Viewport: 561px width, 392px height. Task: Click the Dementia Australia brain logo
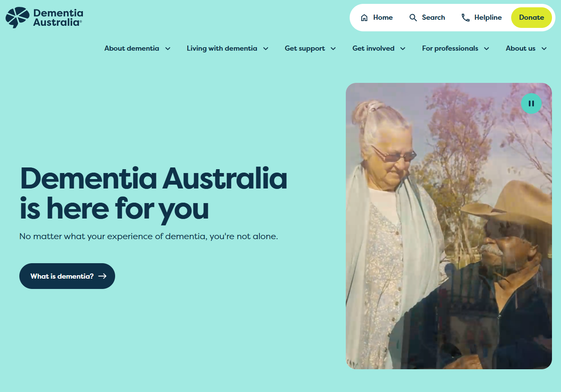(x=18, y=18)
